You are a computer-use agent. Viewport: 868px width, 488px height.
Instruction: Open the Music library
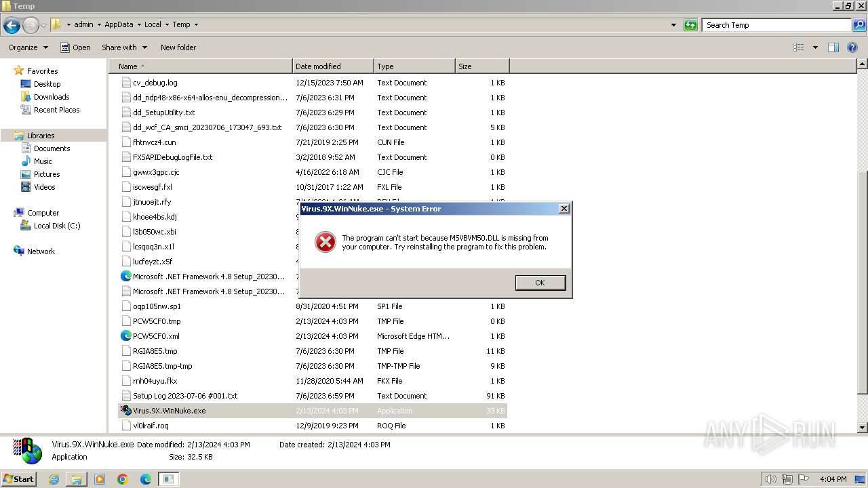coord(37,161)
